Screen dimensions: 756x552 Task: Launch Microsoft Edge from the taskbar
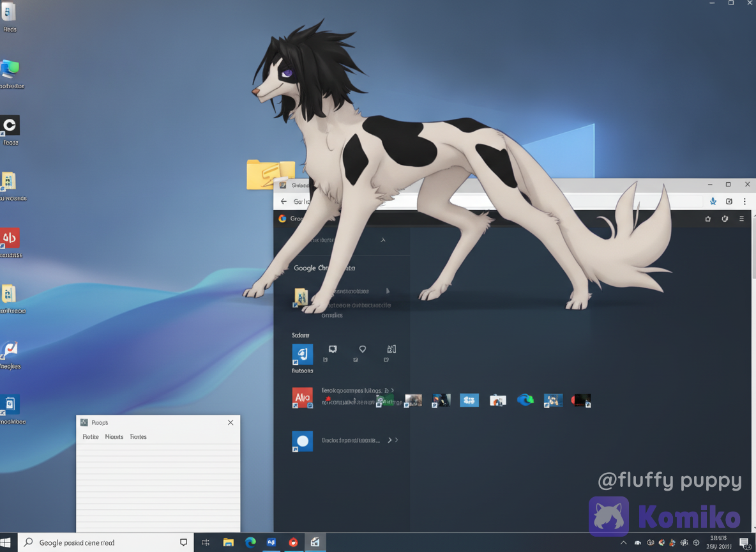[250, 542]
